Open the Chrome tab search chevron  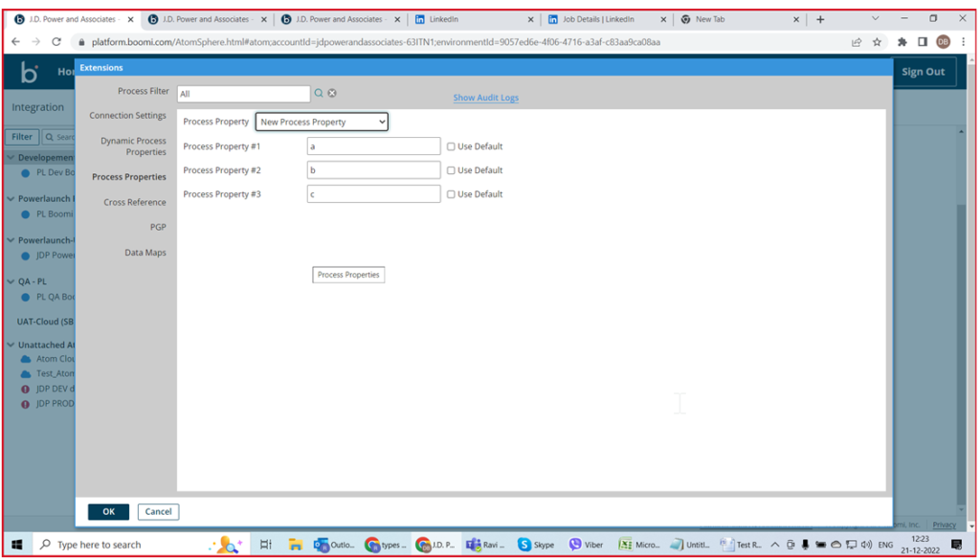(876, 18)
